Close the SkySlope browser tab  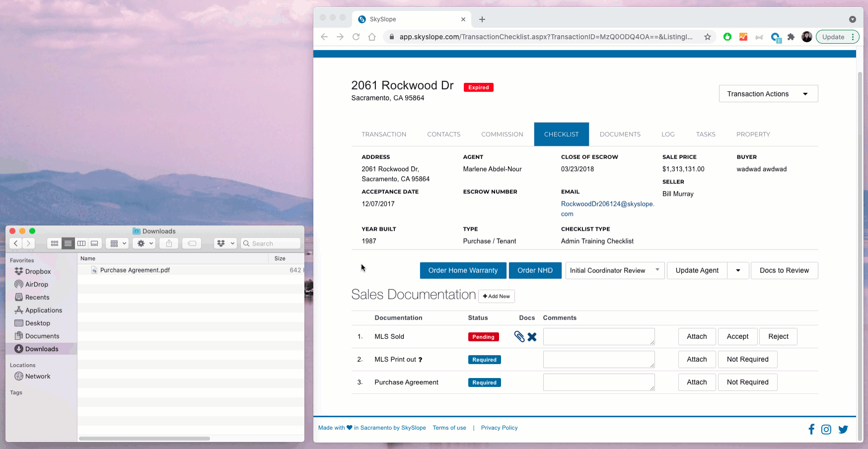point(463,19)
